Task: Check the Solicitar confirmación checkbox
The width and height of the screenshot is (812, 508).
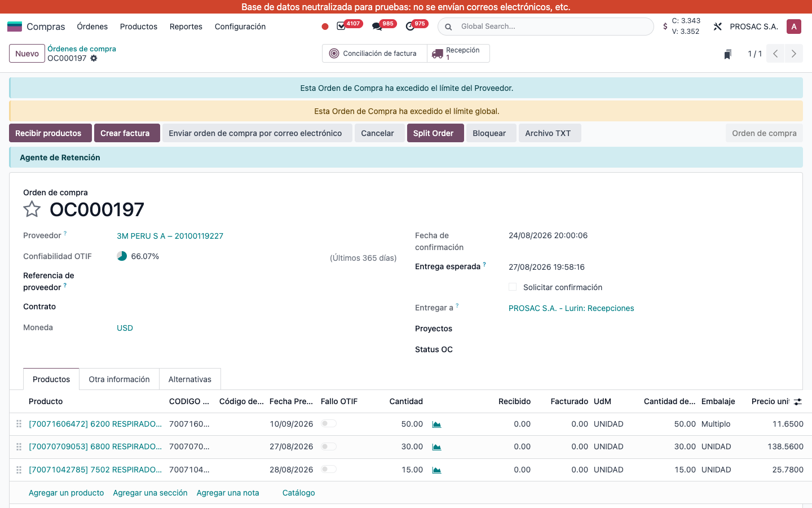Action: point(513,287)
